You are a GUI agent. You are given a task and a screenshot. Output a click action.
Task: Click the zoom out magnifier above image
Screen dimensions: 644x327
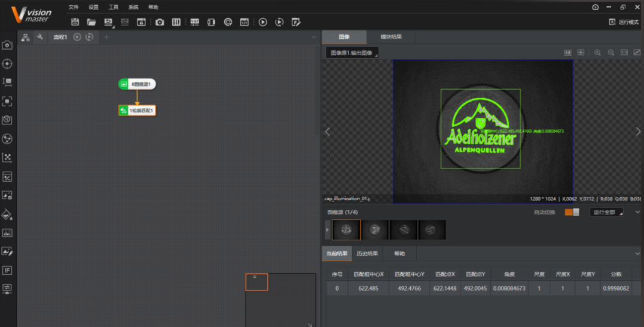pos(611,53)
